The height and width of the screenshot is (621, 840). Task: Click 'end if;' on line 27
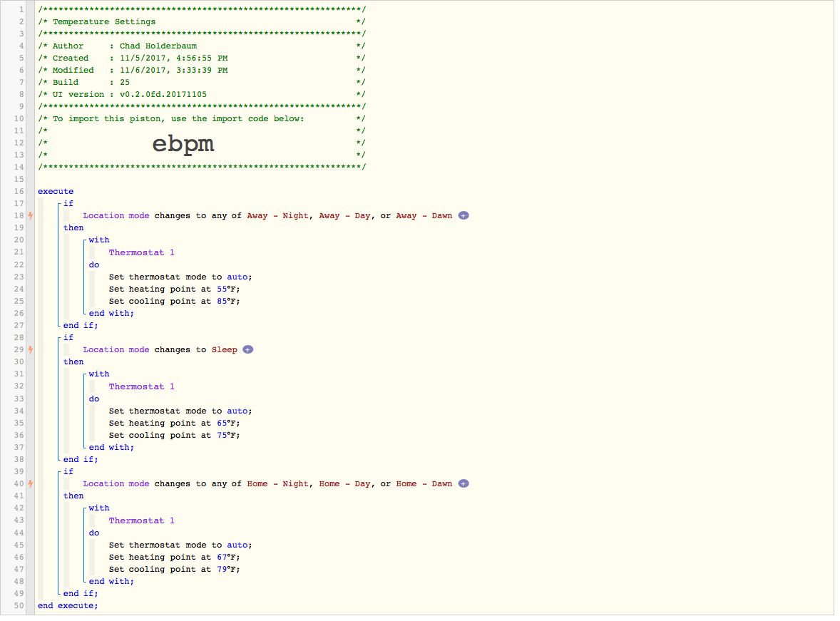[81, 325]
